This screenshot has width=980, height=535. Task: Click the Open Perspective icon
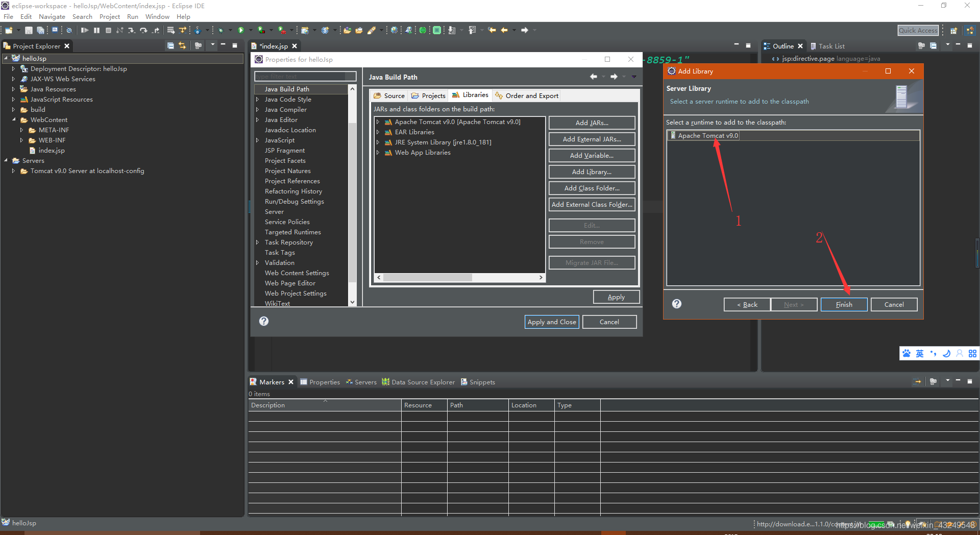953,31
